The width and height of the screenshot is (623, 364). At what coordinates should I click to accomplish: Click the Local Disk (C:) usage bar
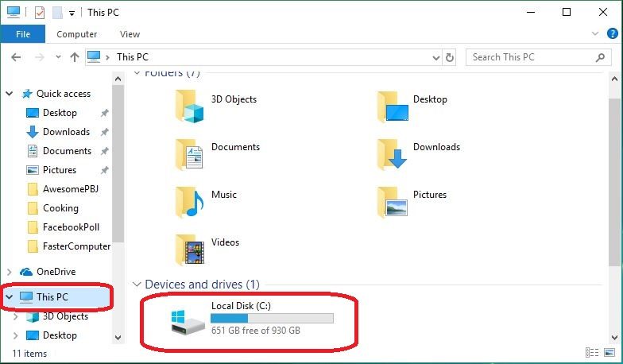pyautogui.click(x=272, y=318)
